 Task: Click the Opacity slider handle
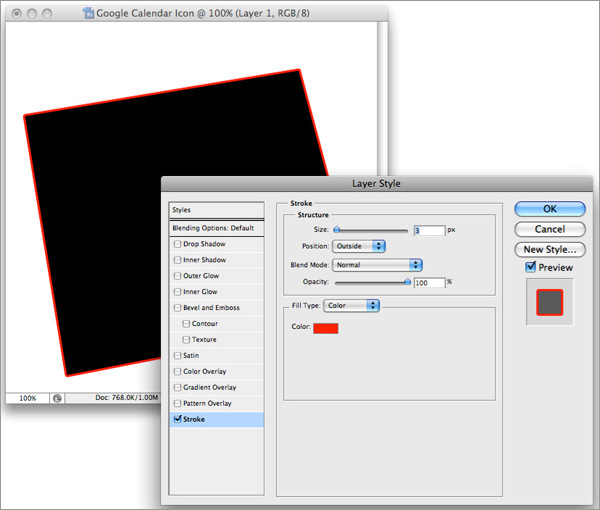[407, 282]
